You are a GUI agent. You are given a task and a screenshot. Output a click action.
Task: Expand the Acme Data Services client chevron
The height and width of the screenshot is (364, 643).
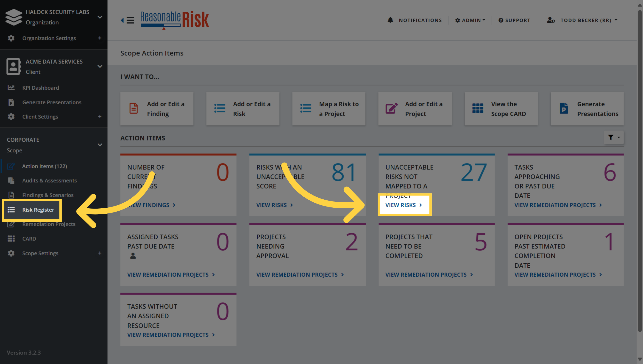[100, 66]
